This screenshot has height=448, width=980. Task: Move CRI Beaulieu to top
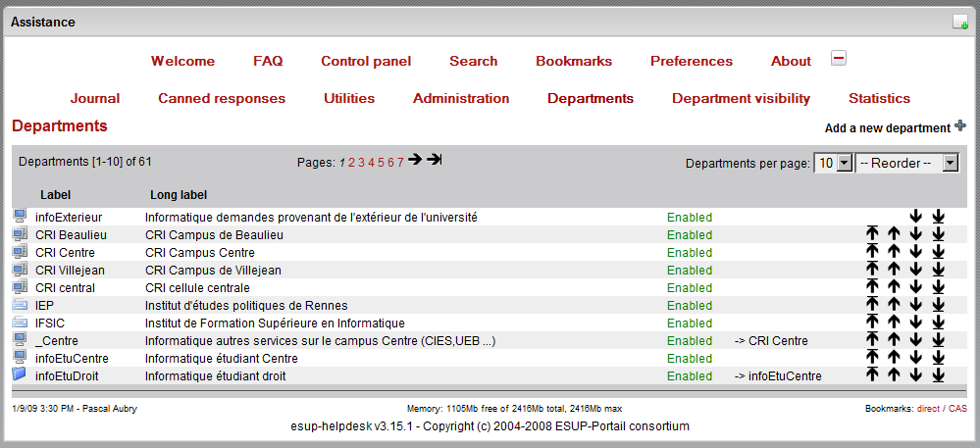coord(871,235)
